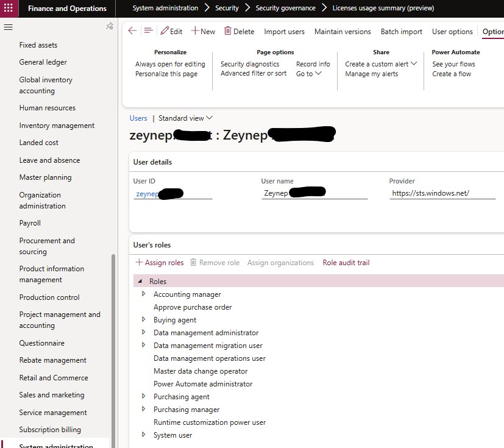Pin the navigation pane
This screenshot has height=448, width=504.
110,26
